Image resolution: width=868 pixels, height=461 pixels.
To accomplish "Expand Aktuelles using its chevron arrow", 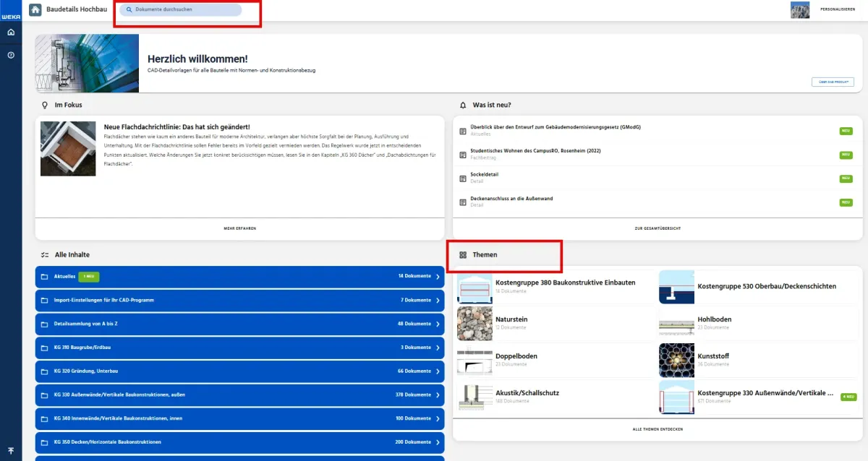I will point(438,276).
